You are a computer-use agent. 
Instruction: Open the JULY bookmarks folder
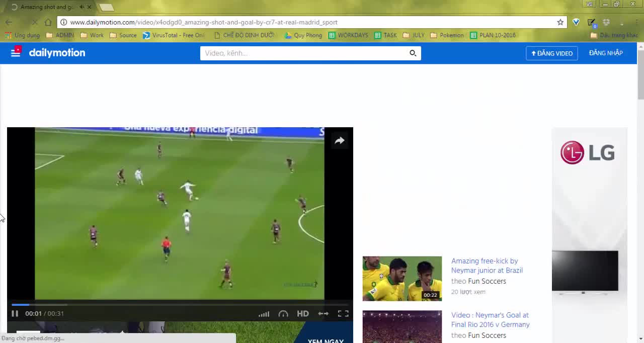414,35
